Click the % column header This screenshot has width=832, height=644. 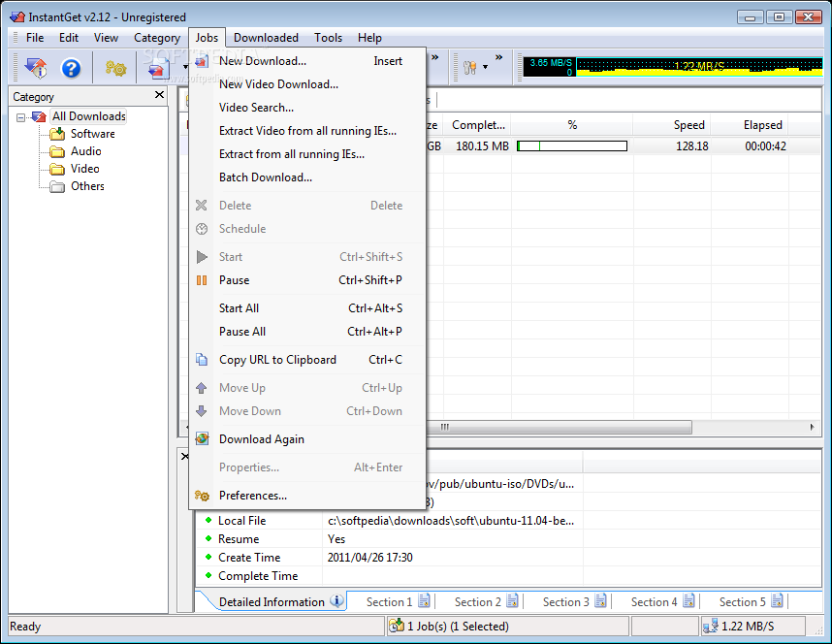coord(572,125)
